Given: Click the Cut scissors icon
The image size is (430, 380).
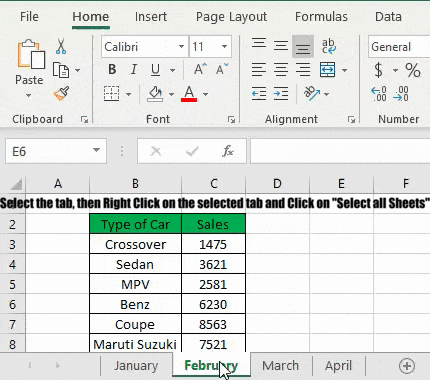Looking at the screenshot, I should click(61, 46).
